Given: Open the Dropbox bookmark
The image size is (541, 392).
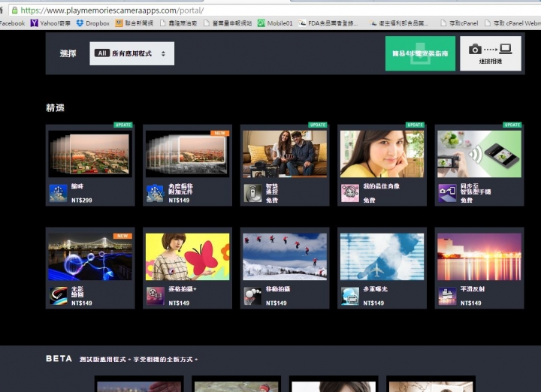Looking at the screenshot, I should [x=93, y=23].
